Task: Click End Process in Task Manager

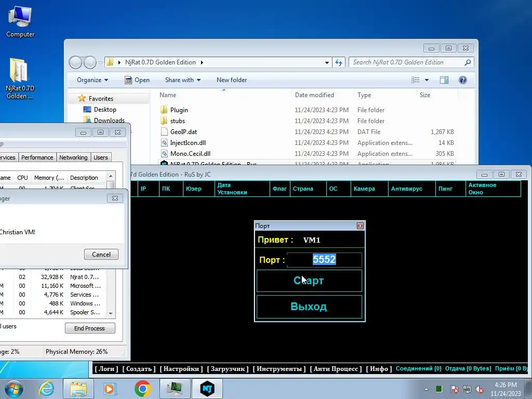Action: pyautogui.click(x=90, y=328)
